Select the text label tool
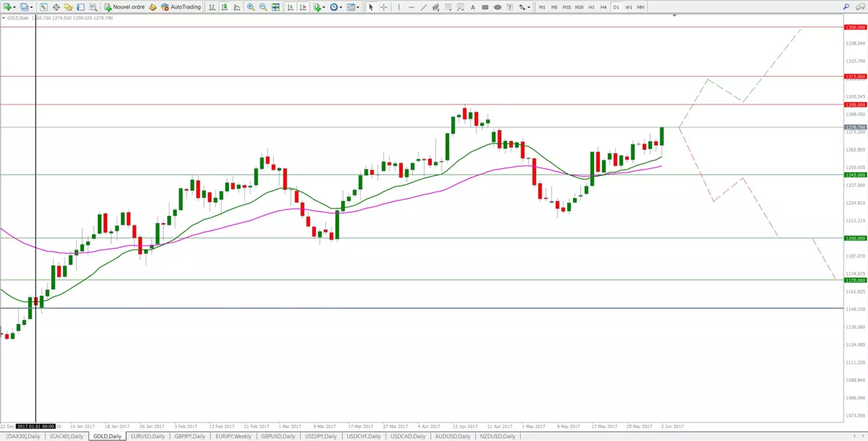This screenshot has height=441, width=868. 510,7
